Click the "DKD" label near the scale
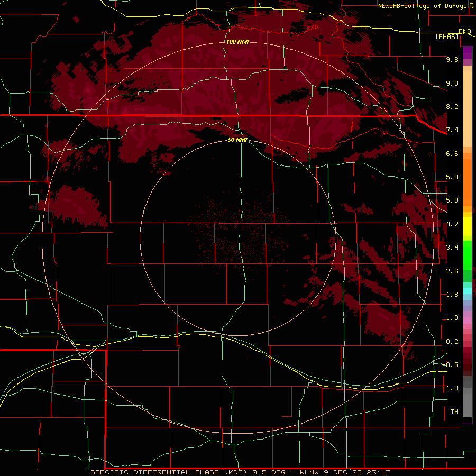This screenshot has width=476, height=476. click(x=465, y=31)
